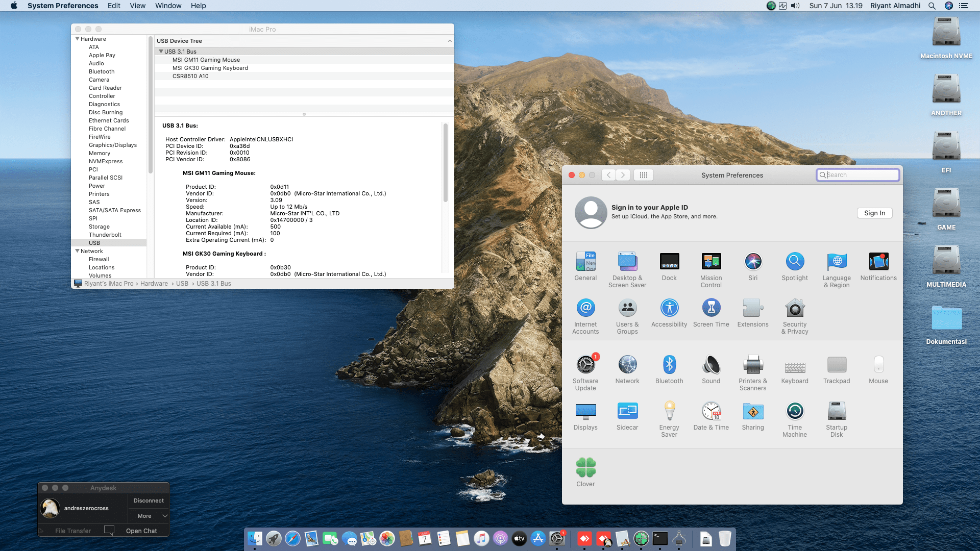The image size is (980, 551).
Task: Select MSI GM11 Gaming Mouse device row
Action: 304,60
